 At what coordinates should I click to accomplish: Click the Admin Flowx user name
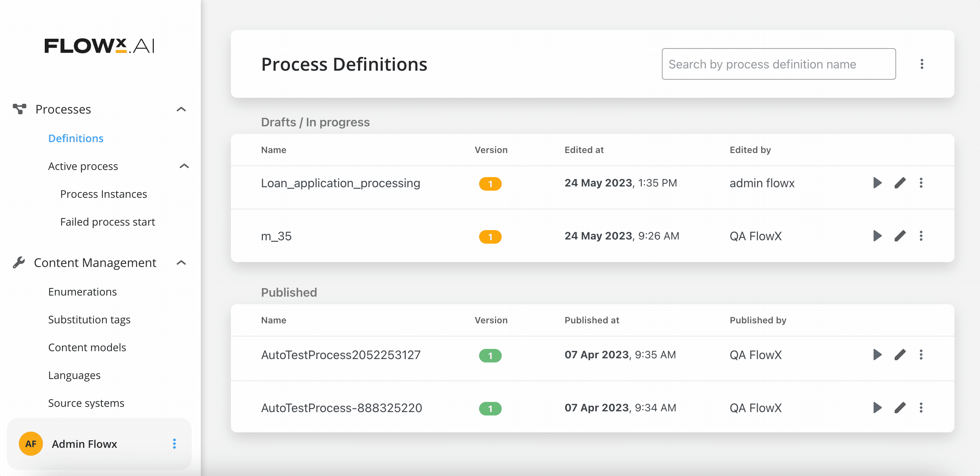click(85, 444)
